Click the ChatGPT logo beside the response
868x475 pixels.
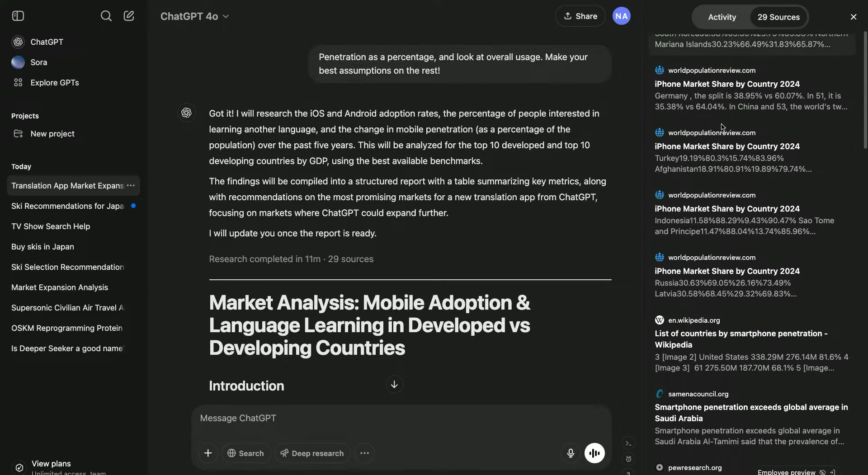click(x=186, y=113)
